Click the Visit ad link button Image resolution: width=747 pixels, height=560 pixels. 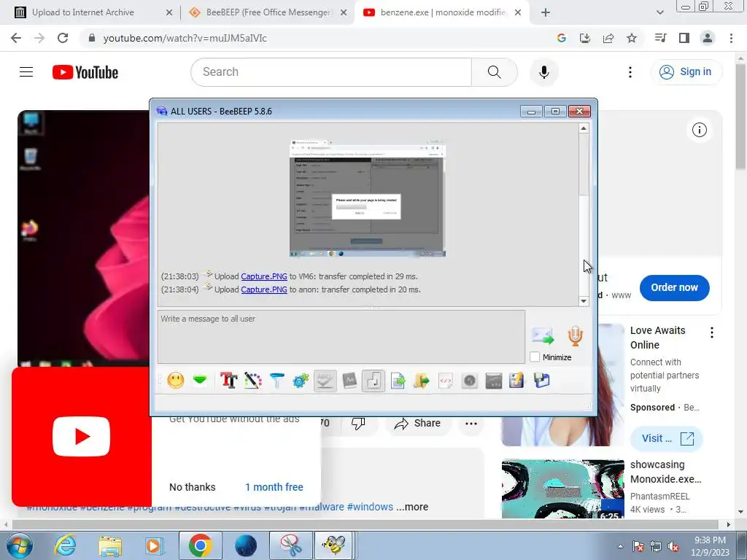[667, 438]
